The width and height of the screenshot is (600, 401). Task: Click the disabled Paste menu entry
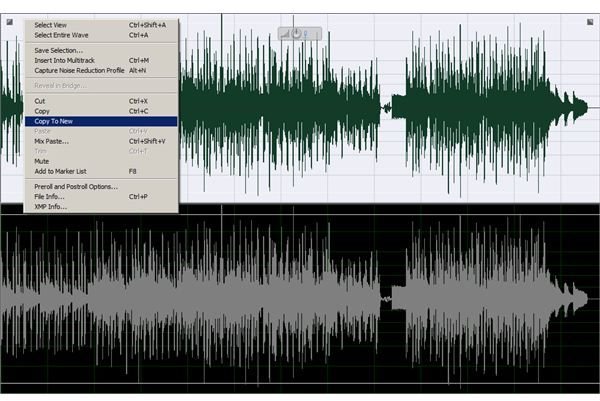point(101,131)
